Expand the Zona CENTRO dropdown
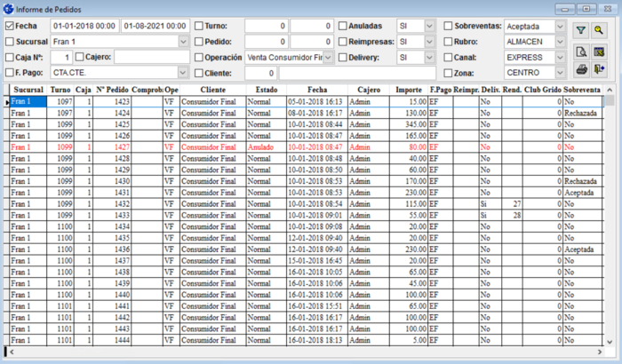Viewport: 622px width, 364px height. click(x=560, y=73)
